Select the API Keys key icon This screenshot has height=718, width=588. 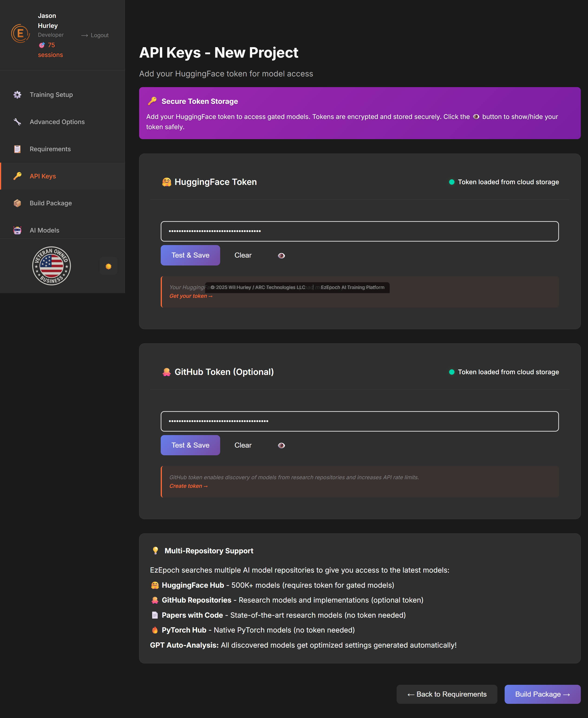pyautogui.click(x=17, y=176)
